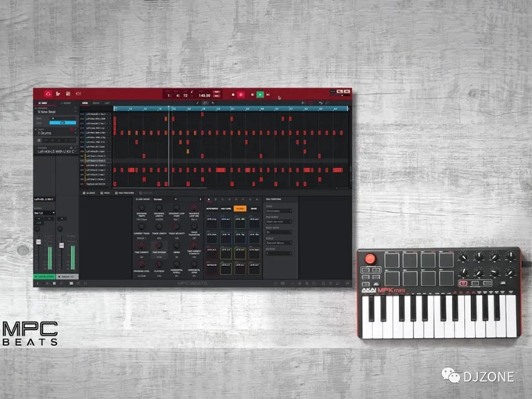Toggle the Half Level button
This screenshot has width=532, height=399.
(226, 209)
